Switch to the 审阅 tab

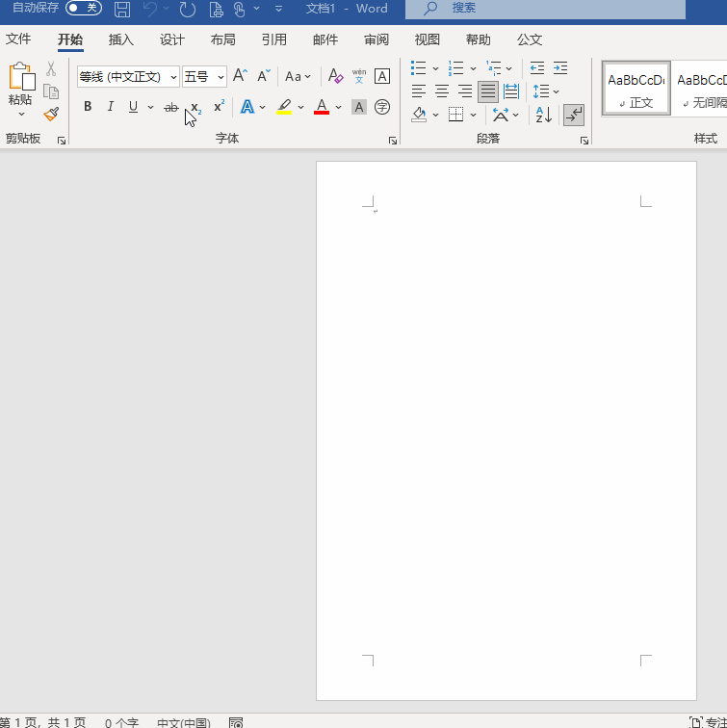pos(376,39)
